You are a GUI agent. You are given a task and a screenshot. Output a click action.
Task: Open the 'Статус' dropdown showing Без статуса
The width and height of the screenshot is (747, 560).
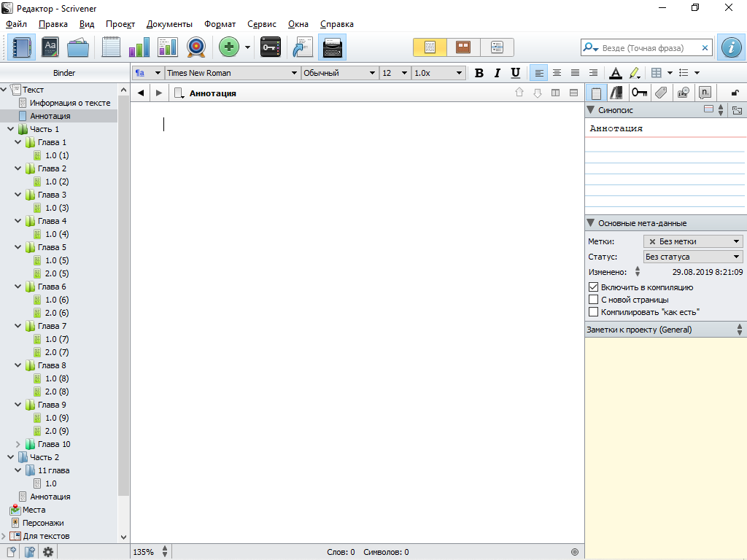pyautogui.click(x=692, y=257)
